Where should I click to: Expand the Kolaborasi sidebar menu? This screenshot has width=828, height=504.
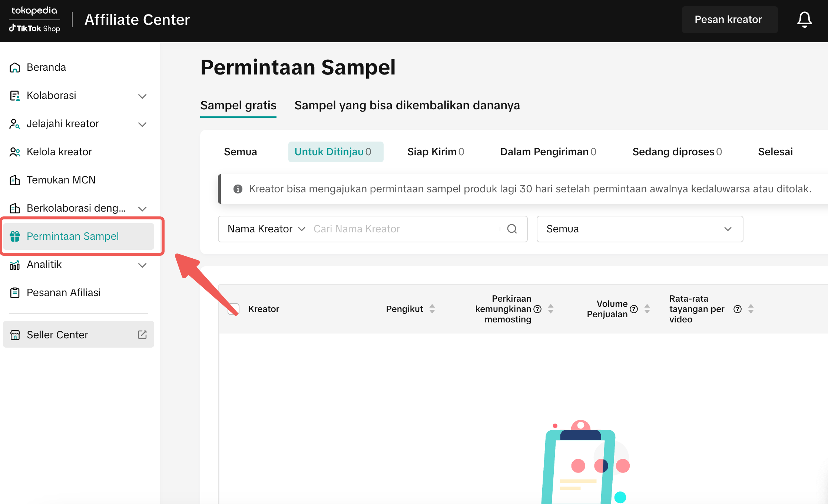click(x=142, y=96)
